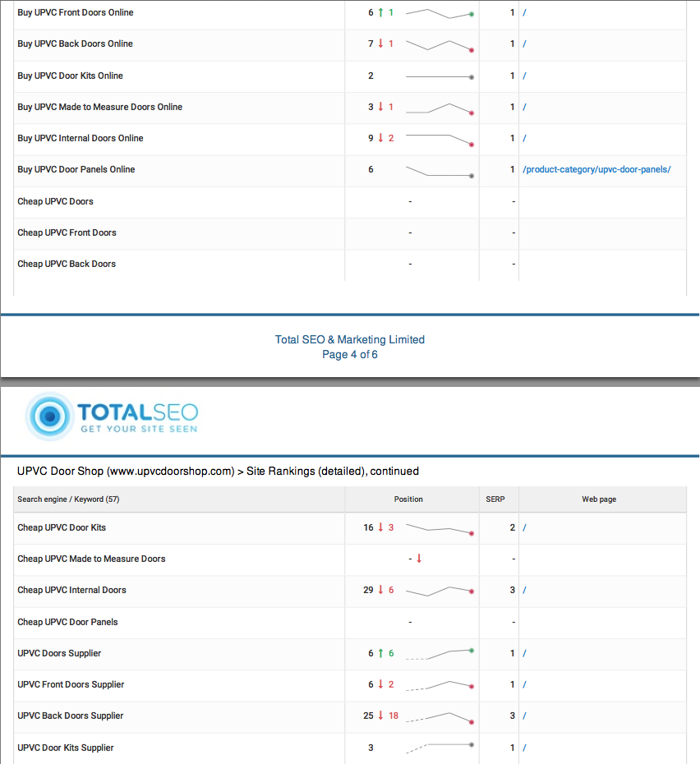Open the '/' link in Cheap UPVC Door Kits row
The image size is (700, 764).
click(x=524, y=527)
